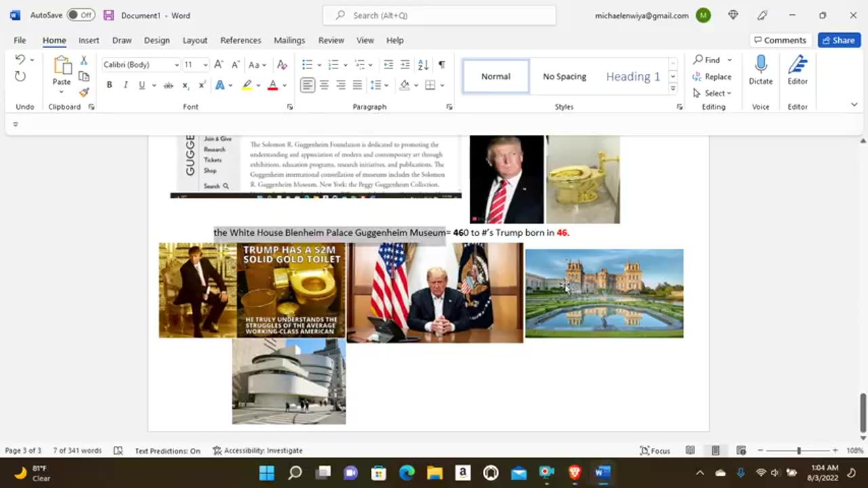Select the Blenheim Palace image
This screenshot has height=488, width=868.
(x=604, y=293)
